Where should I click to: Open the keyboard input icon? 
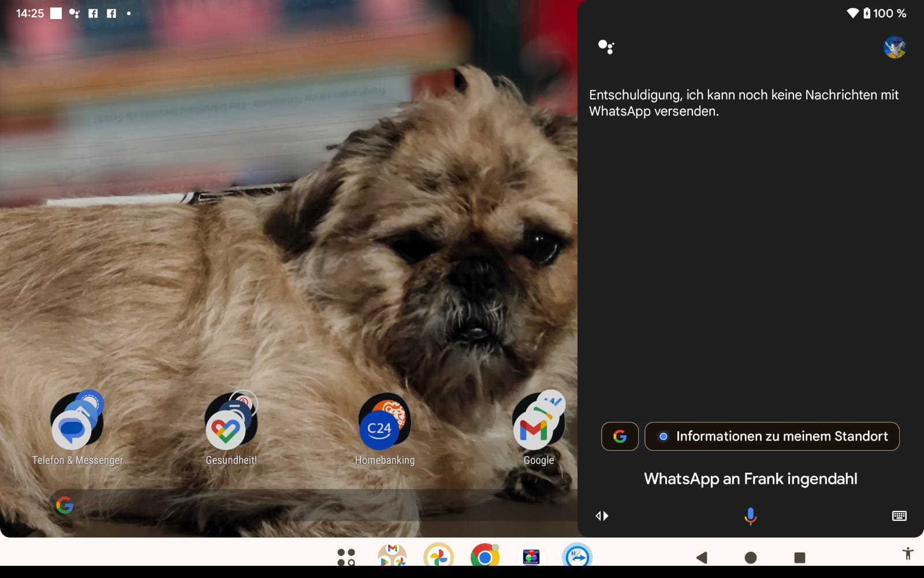click(x=899, y=516)
